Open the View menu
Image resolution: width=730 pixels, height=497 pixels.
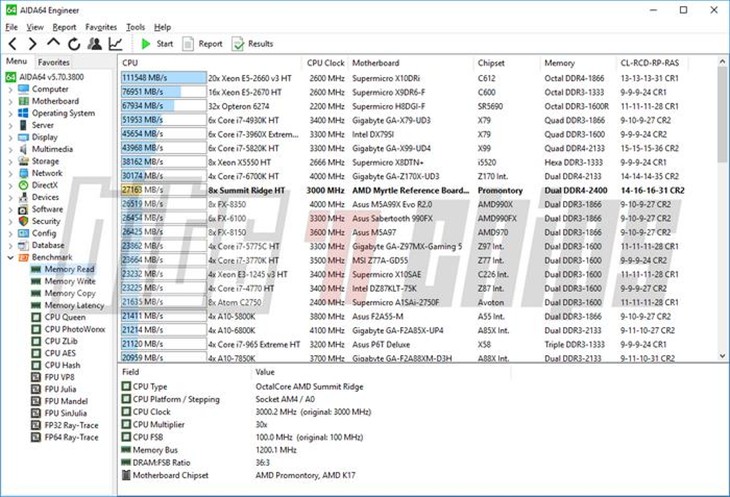click(35, 27)
